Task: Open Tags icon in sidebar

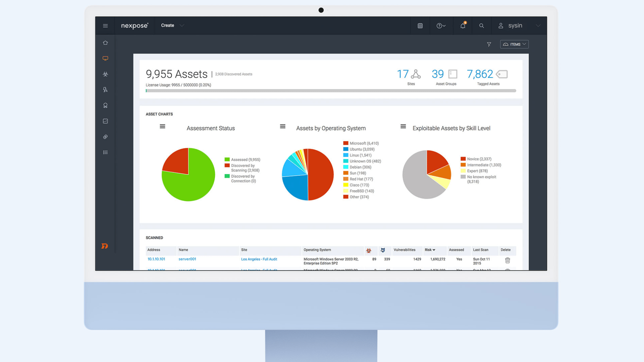Action: [x=105, y=137]
